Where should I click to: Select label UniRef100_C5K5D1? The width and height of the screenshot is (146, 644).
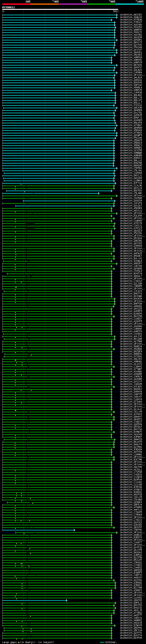tap(131, 168)
